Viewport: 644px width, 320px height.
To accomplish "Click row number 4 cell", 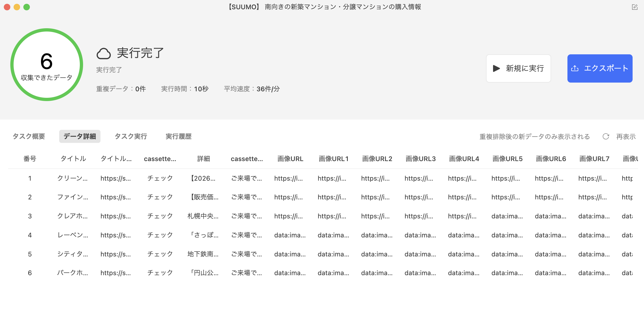I will (x=30, y=235).
